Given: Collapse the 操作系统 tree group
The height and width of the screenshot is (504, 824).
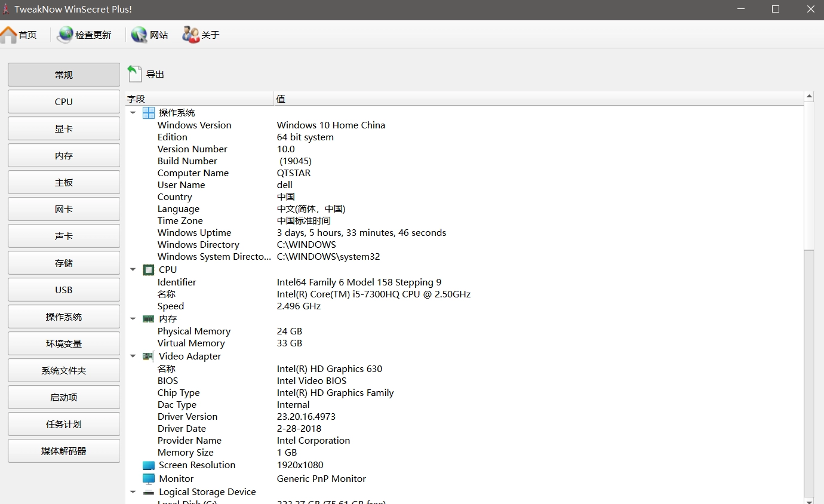Looking at the screenshot, I should pos(133,113).
